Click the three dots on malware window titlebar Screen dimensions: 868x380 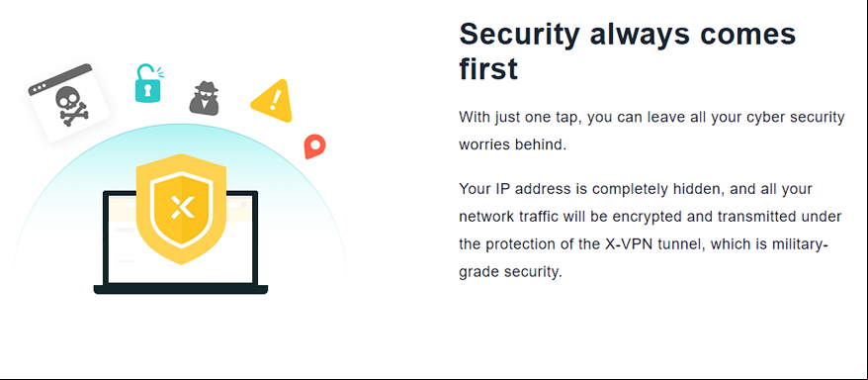[40, 89]
